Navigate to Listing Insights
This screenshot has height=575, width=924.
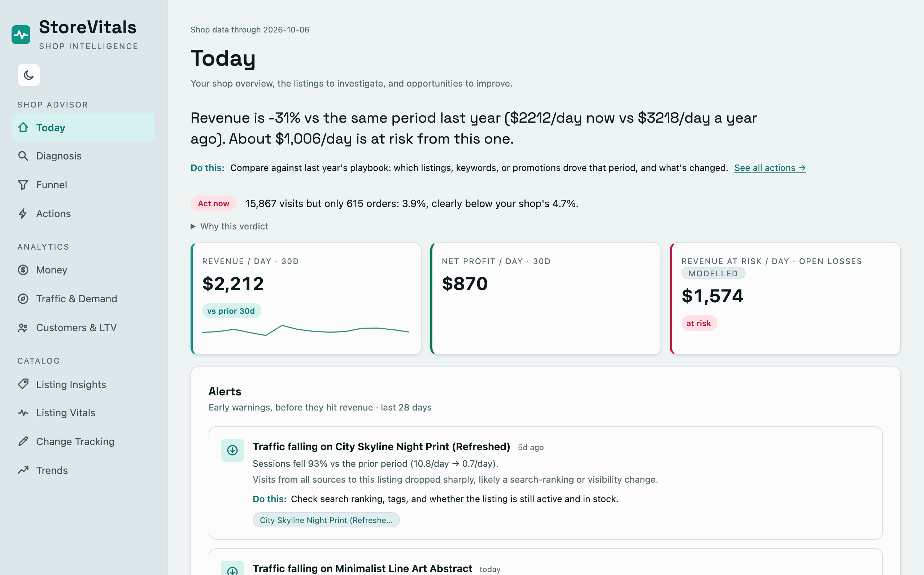(83, 385)
